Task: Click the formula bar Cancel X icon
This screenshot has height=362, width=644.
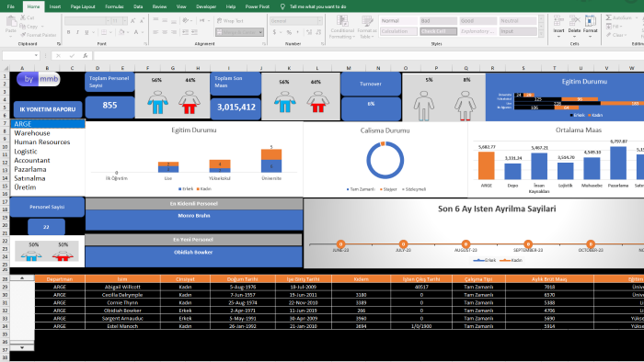Action: click(x=58, y=55)
